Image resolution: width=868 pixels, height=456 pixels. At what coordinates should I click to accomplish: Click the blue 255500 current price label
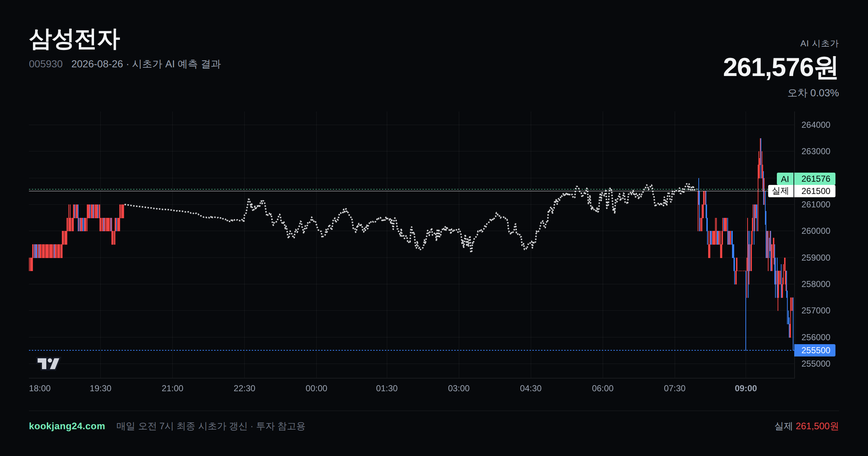point(815,350)
